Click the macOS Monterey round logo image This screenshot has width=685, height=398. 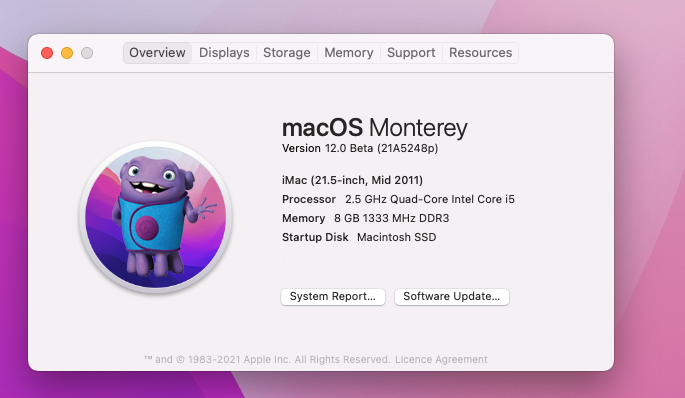(x=156, y=217)
